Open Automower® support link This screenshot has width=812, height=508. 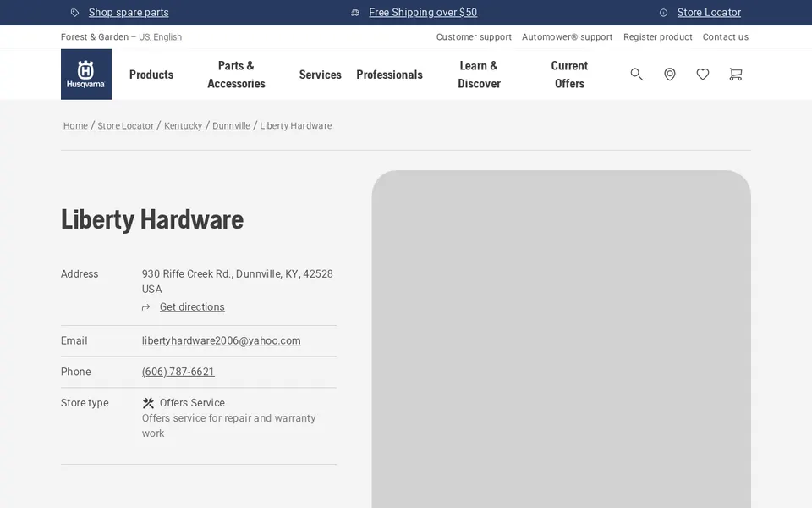coord(567,36)
